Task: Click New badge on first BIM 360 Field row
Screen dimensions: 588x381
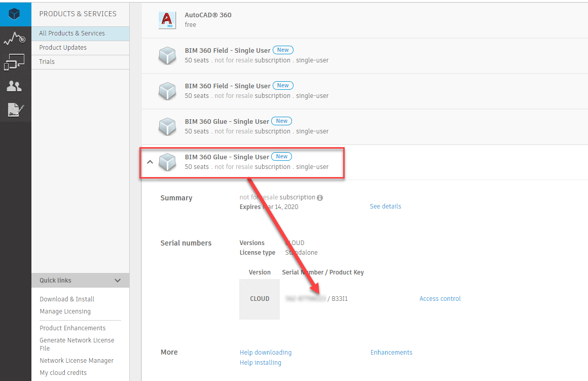Action: pyautogui.click(x=283, y=50)
